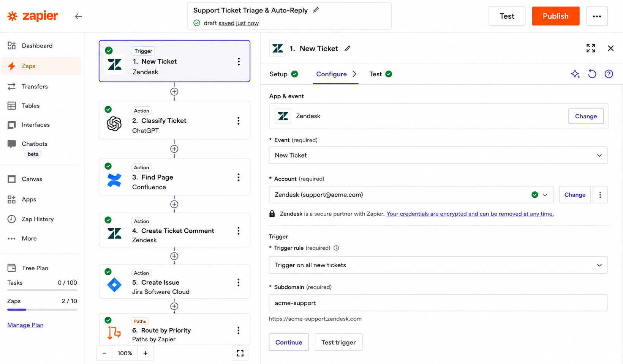The width and height of the screenshot is (623, 364).
Task: Click the Free Plan icon
Action: coord(12,268)
